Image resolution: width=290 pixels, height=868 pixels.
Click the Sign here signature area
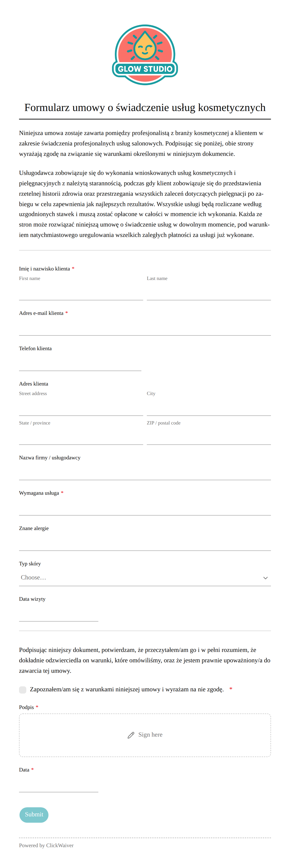click(x=145, y=735)
